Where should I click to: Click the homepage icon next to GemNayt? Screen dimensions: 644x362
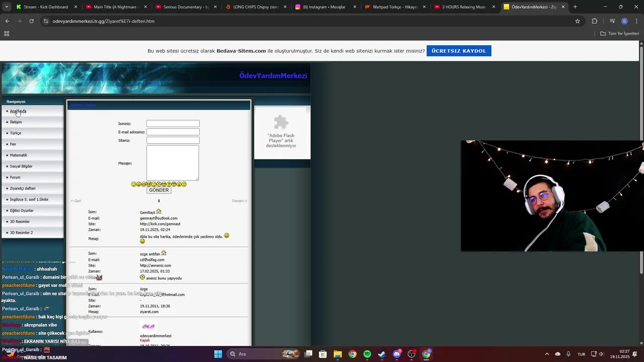(159, 212)
